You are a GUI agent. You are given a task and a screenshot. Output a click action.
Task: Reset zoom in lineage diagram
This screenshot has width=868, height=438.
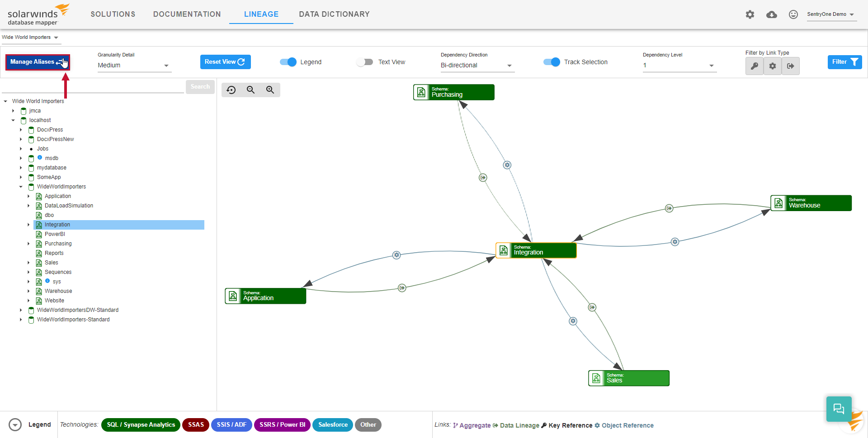click(x=231, y=90)
